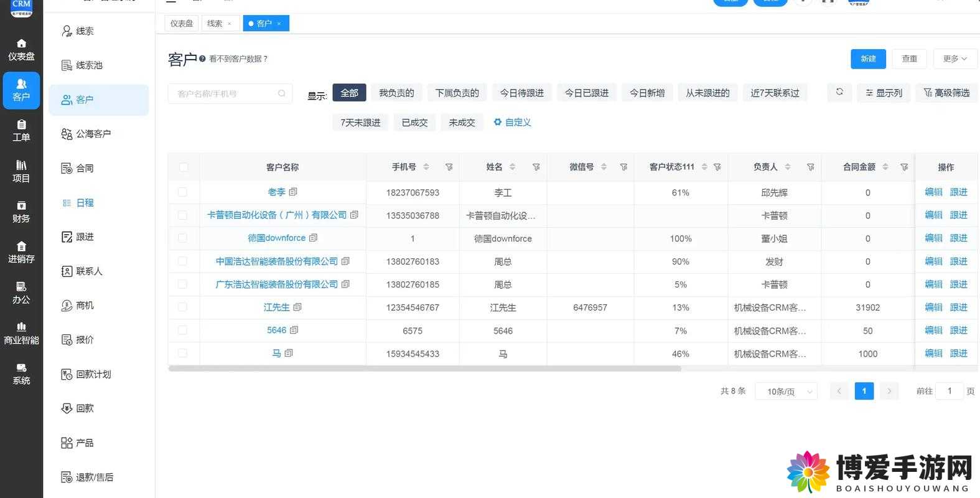Switch to the 仪表盘 tab
Viewport: 980px width, 498px height.
pyautogui.click(x=182, y=24)
